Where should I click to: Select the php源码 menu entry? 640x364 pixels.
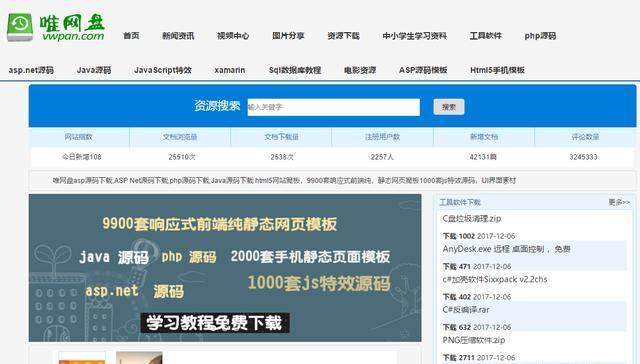[x=540, y=36]
